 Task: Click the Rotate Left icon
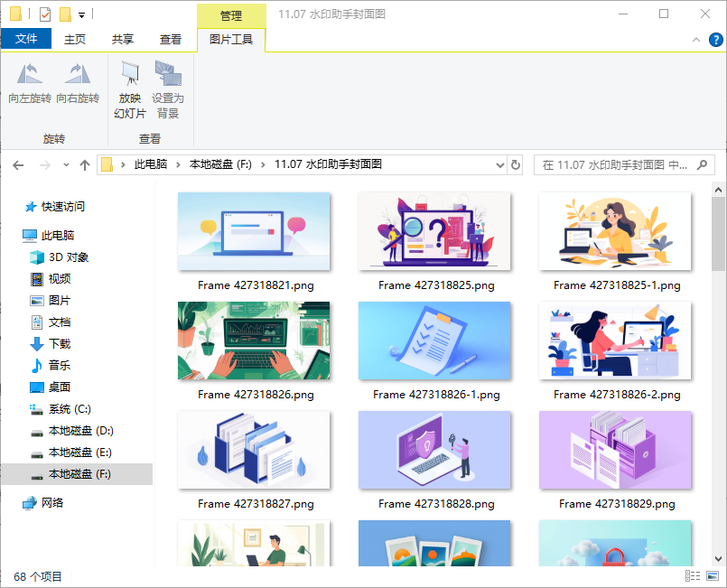click(x=30, y=74)
